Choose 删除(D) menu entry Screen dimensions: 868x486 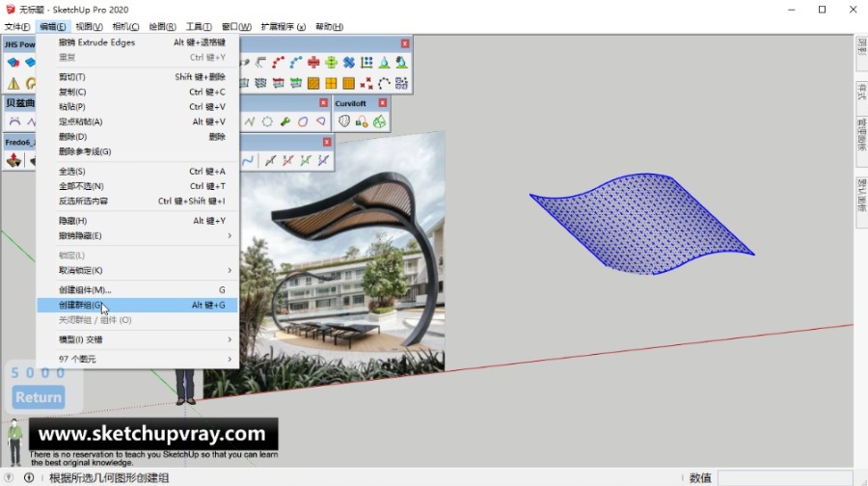(137, 136)
